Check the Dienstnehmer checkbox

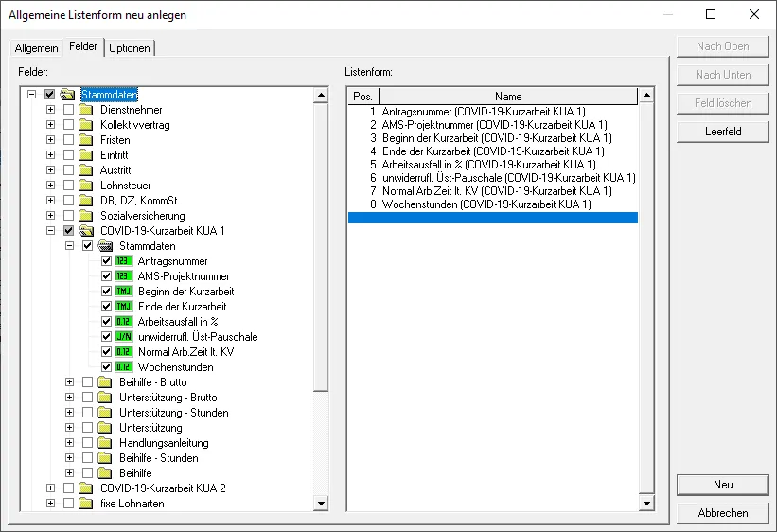point(68,110)
